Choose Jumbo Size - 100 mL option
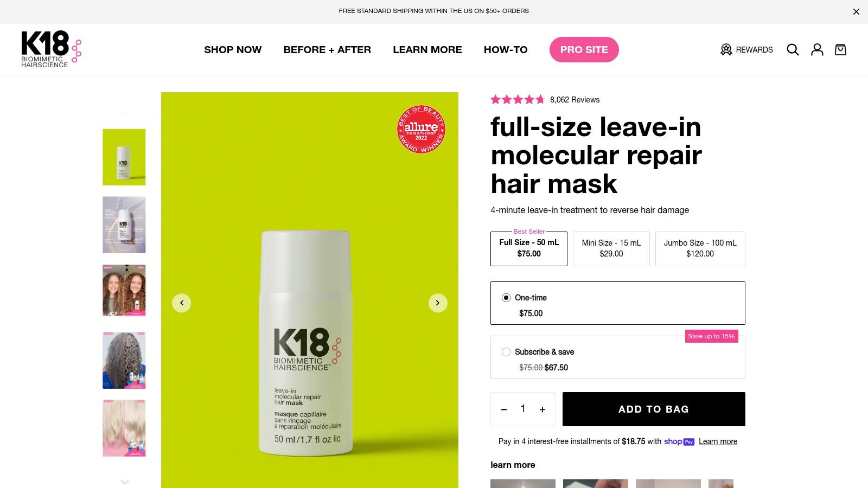This screenshot has width=868, height=488. tap(700, 249)
